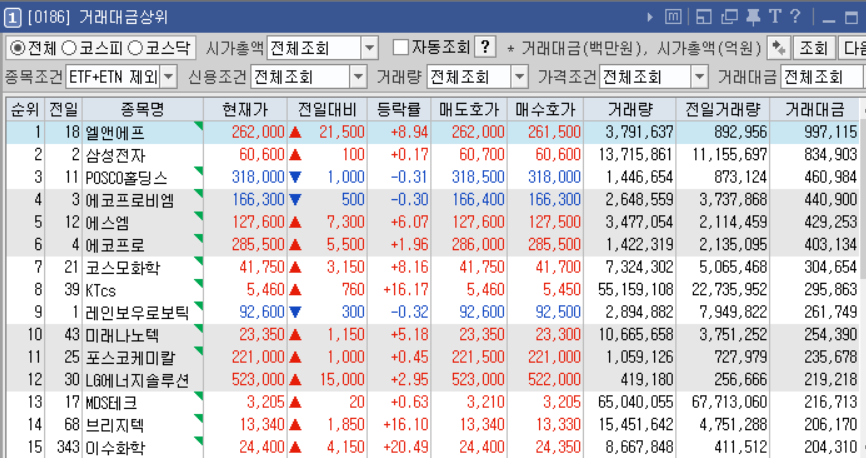Viewport: 866px width, 458px height.
Task: Click the duplicate window icon in title bar
Action: click(x=729, y=17)
